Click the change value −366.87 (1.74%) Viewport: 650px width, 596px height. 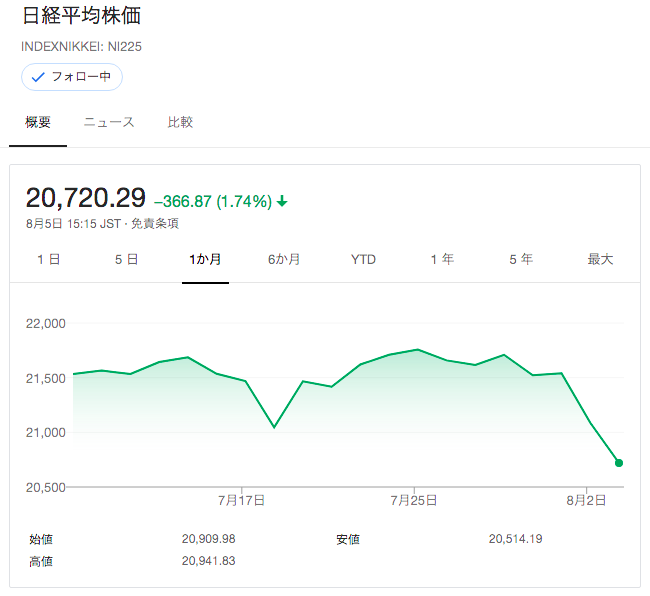[x=213, y=201]
